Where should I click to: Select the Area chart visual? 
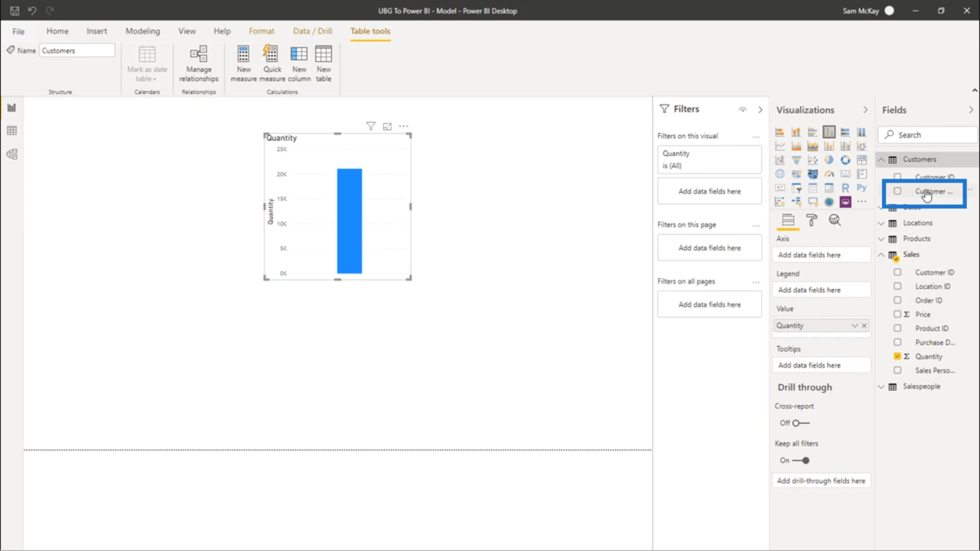[796, 146]
